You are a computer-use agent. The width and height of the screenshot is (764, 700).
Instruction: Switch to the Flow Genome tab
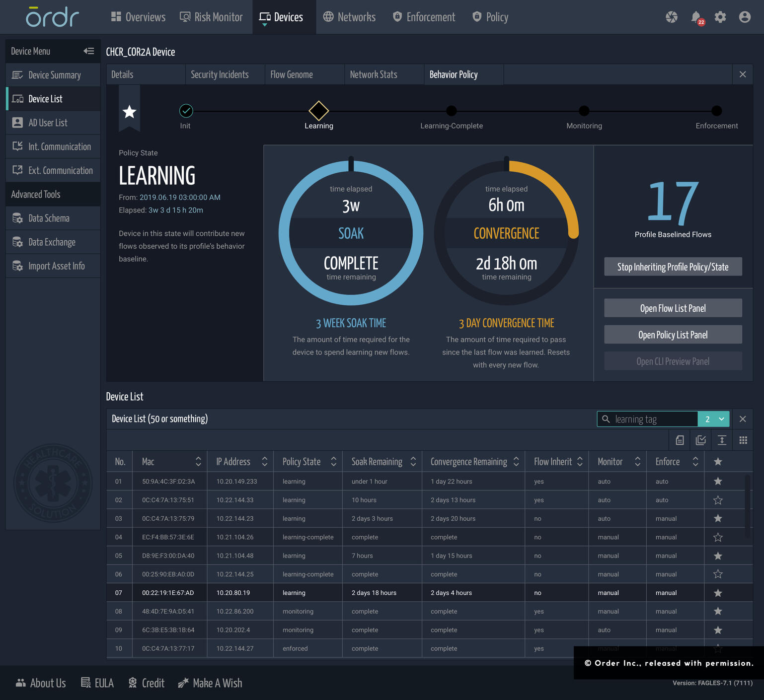pyautogui.click(x=291, y=74)
